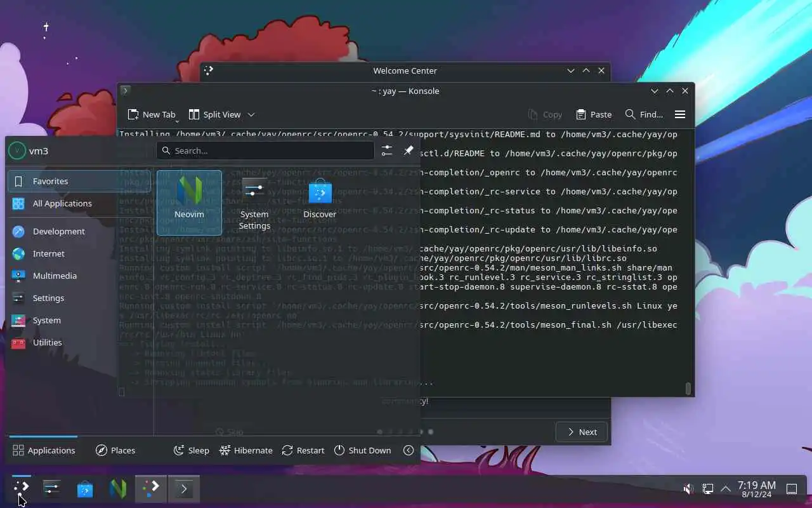Open the clock showing 7:19 AM
This screenshot has height=508, width=812.
click(x=756, y=488)
